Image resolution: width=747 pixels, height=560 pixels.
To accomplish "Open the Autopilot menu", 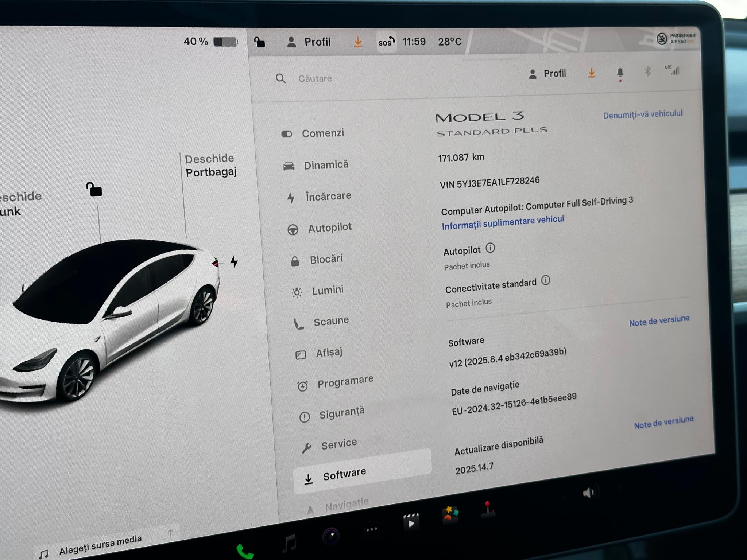I will (x=320, y=228).
